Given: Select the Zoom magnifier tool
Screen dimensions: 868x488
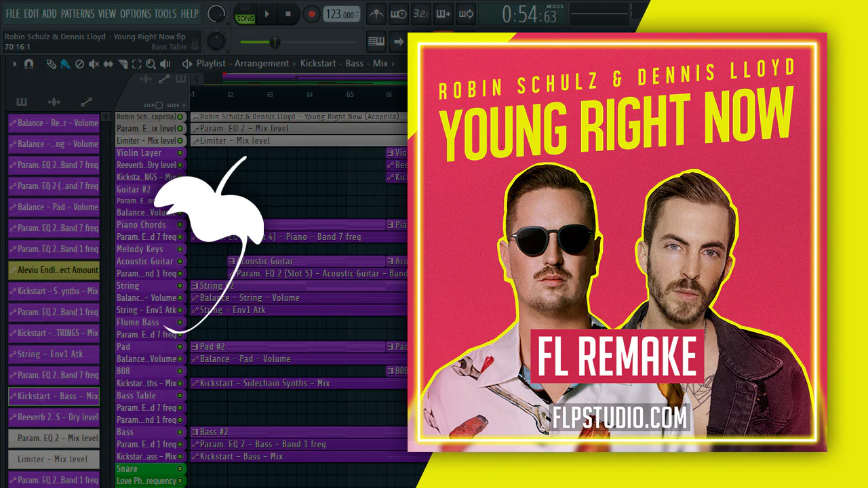Looking at the screenshot, I should (151, 64).
